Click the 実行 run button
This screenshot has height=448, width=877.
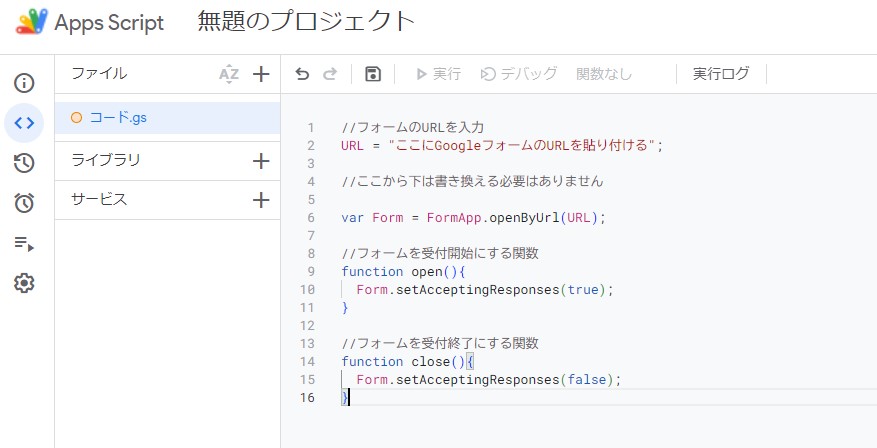(x=438, y=74)
